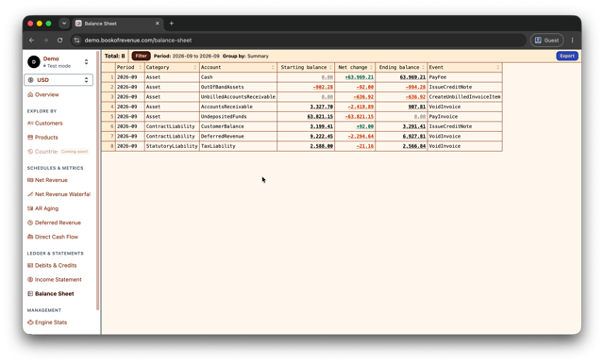The image size is (604, 364).
Task: Click the PayInvoice event cell
Action: (x=464, y=117)
